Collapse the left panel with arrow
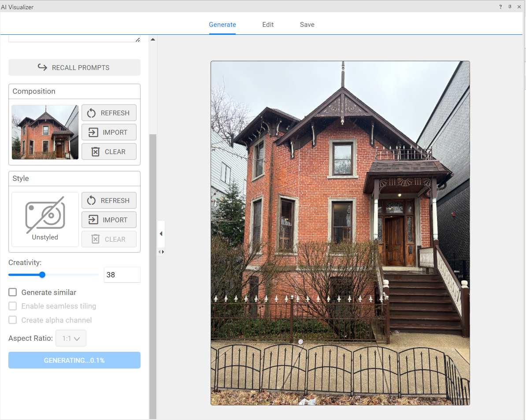The height and width of the screenshot is (420, 526). 161,233
